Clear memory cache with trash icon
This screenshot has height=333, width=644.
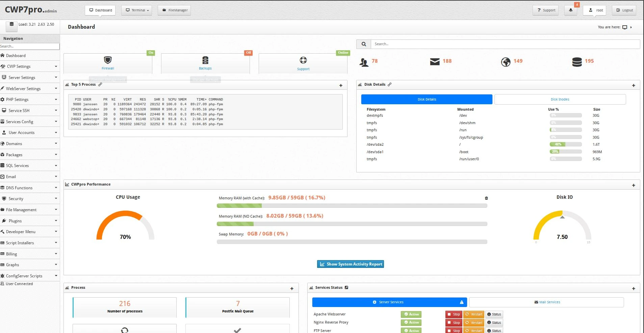(x=486, y=198)
